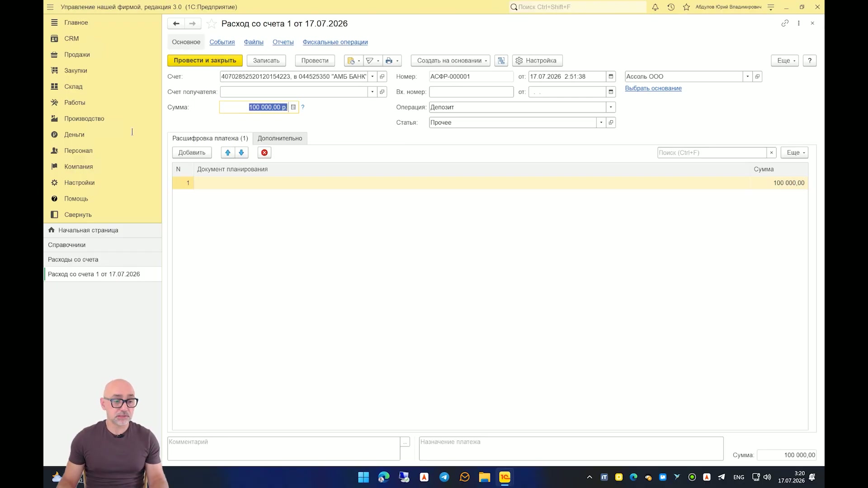868x488 pixels.
Task: Open the Деньги section in sidebar
Action: (x=74, y=135)
